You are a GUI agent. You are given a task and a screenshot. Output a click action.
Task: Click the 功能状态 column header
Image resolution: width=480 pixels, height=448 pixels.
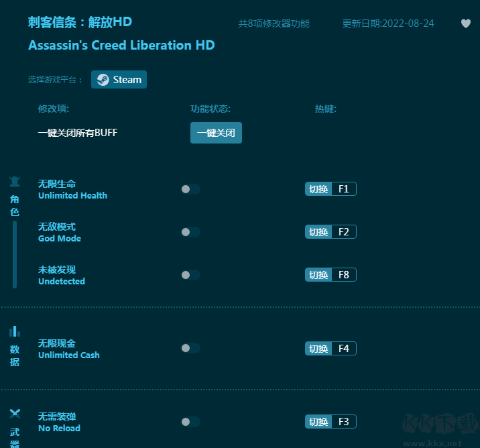click(x=211, y=109)
